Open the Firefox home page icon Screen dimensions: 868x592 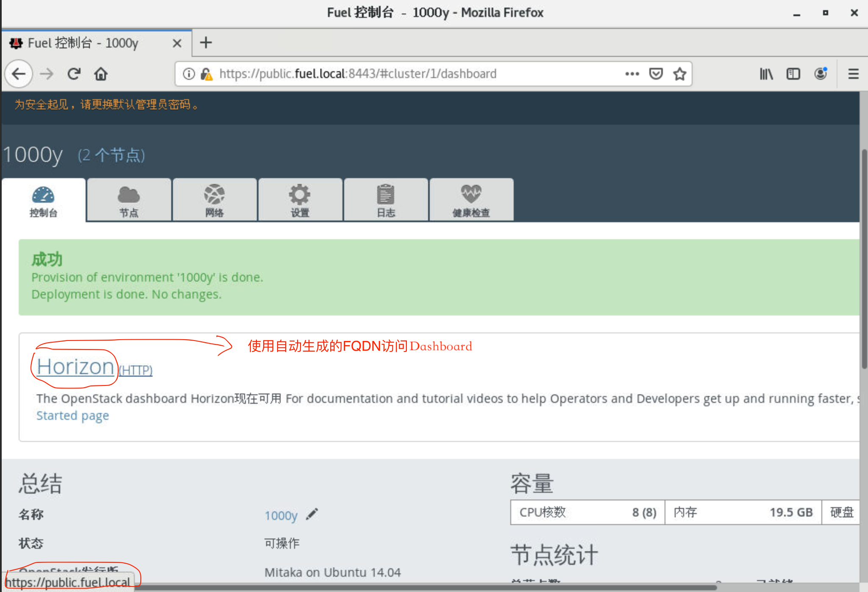(101, 74)
